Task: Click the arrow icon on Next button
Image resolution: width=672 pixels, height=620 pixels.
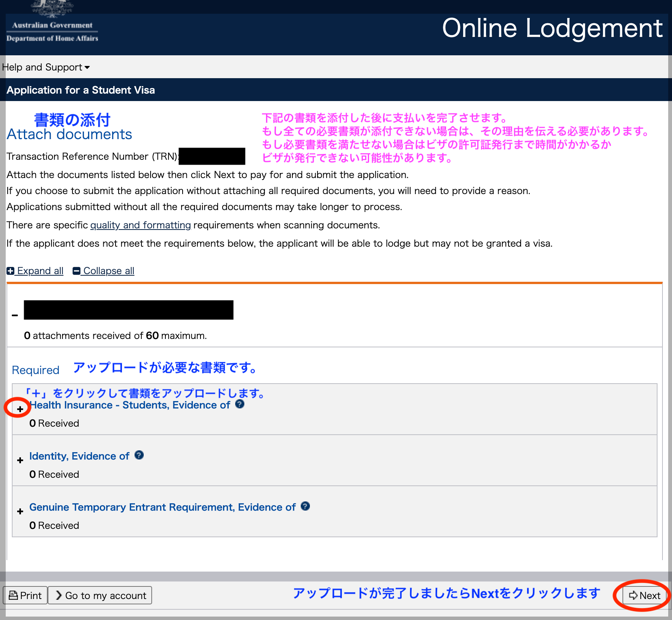Action: (633, 596)
